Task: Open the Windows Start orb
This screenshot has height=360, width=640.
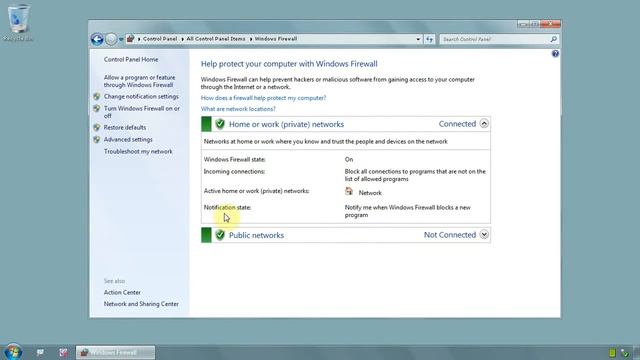Action: pos(13,352)
